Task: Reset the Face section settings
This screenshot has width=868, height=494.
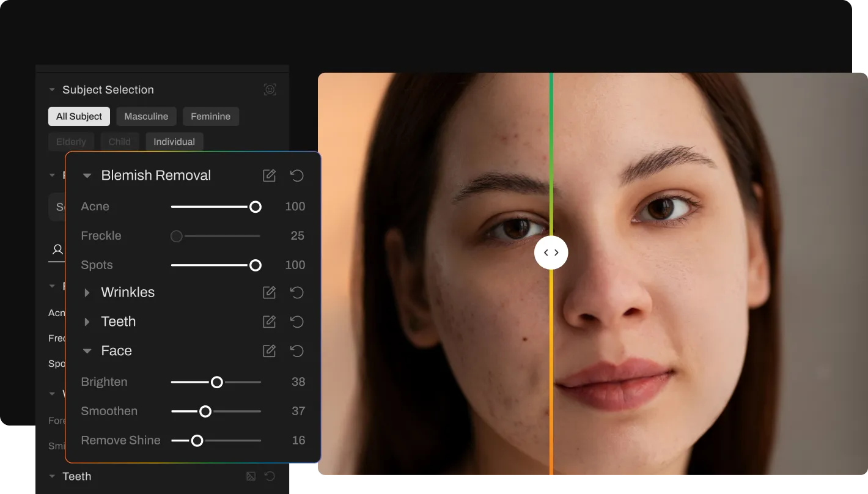Action: pyautogui.click(x=297, y=351)
